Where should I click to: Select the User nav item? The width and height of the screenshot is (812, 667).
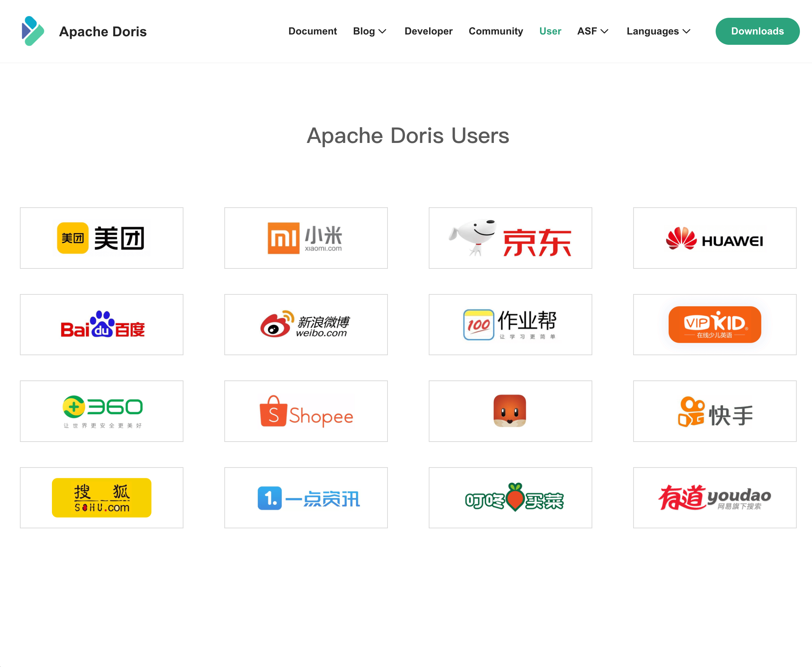[x=550, y=31]
